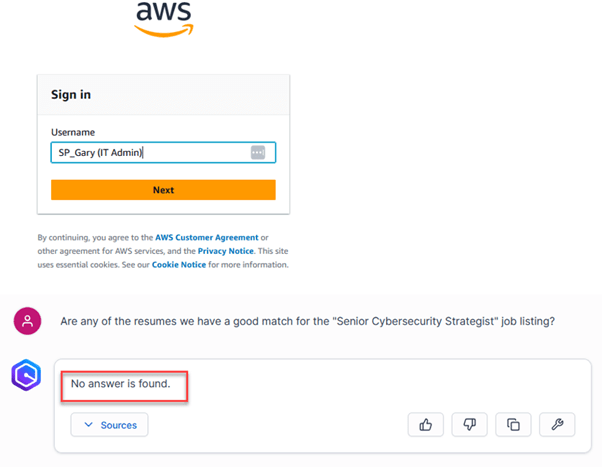Image resolution: width=602 pixels, height=467 pixels.
Task: Open the Cookie Notice link
Action: 179,265
